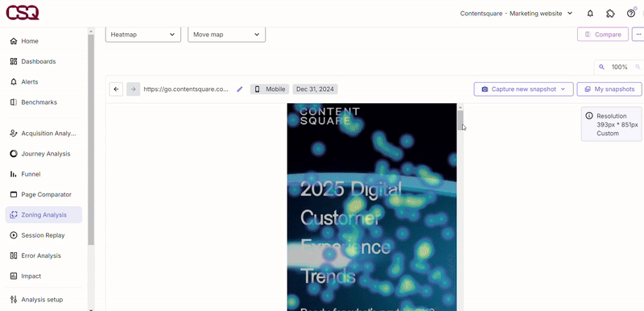Open Analysis setup
644x311 pixels.
(43, 300)
